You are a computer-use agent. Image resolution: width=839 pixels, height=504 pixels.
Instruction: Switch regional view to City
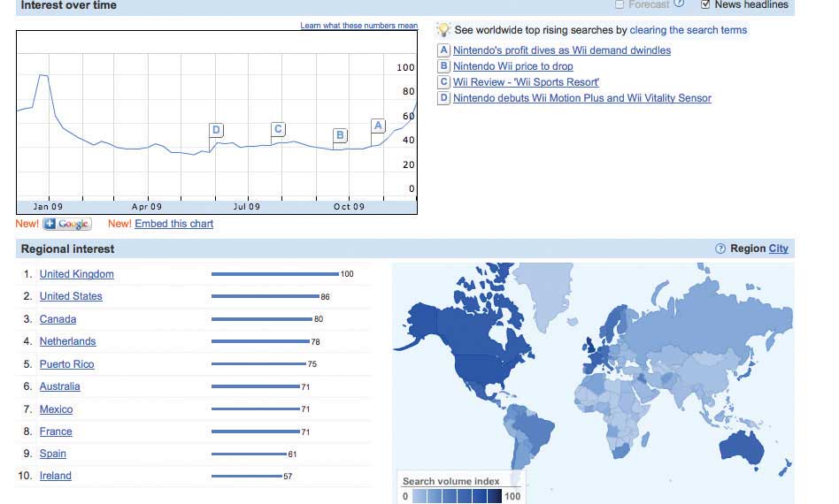click(779, 248)
